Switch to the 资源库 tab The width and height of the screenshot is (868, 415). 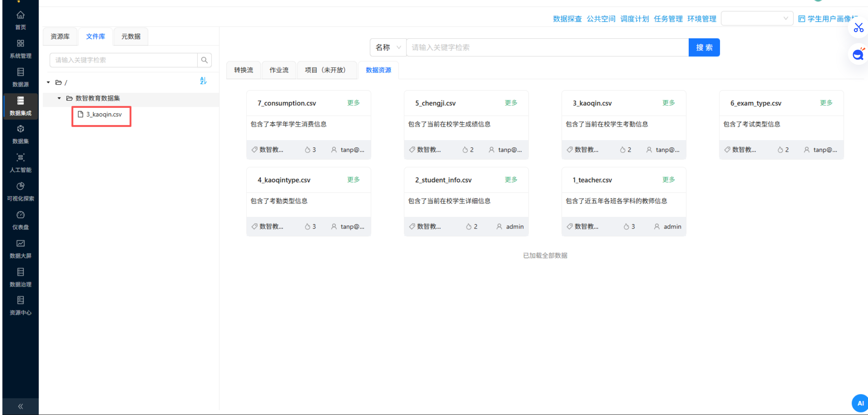pos(60,37)
